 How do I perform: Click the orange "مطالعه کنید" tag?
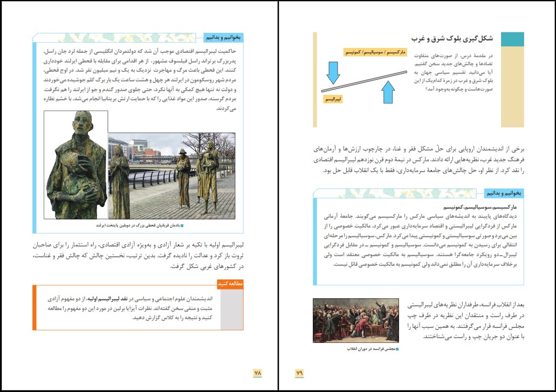tap(230, 284)
